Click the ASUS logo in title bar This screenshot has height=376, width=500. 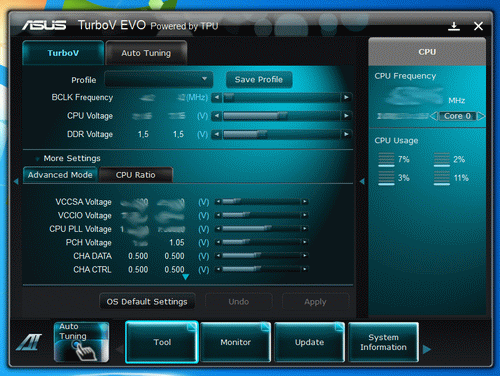(x=44, y=25)
